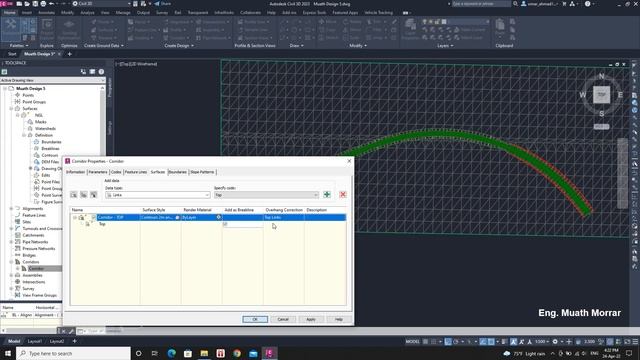Click the red X delete surface item icon

click(343, 195)
